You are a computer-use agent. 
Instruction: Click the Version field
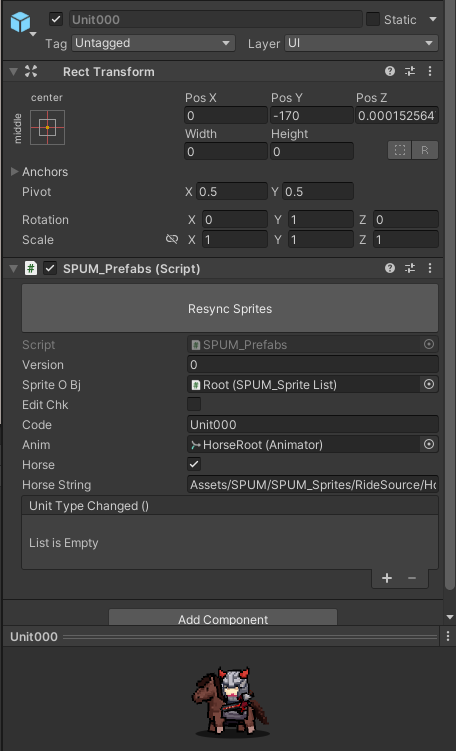pyautogui.click(x=312, y=365)
